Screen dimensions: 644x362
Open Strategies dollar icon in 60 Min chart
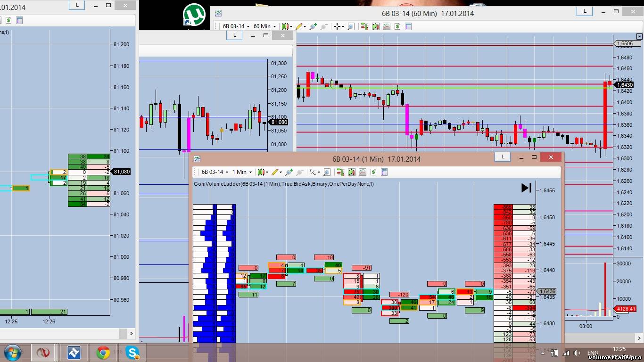click(397, 26)
